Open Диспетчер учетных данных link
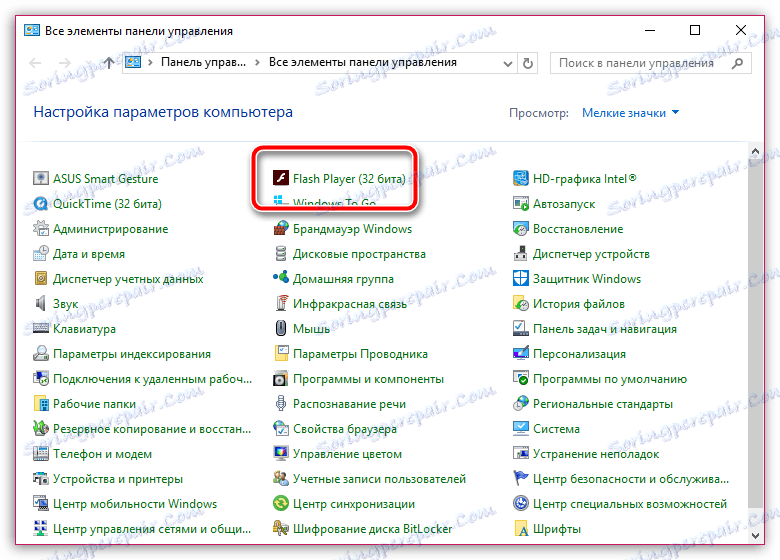 [x=128, y=279]
